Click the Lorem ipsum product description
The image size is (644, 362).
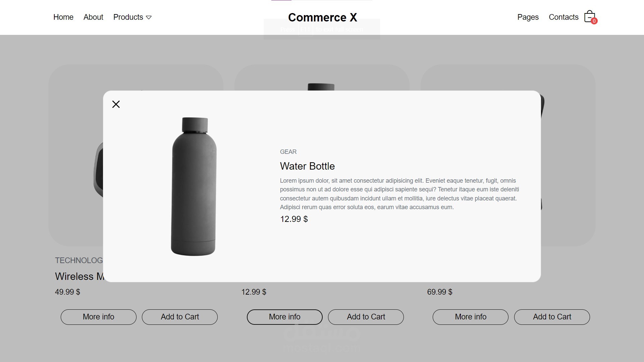[399, 194]
